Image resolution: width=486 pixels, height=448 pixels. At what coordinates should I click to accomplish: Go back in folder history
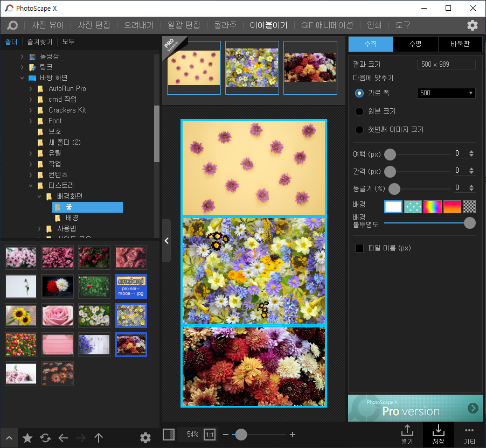pyautogui.click(x=63, y=438)
